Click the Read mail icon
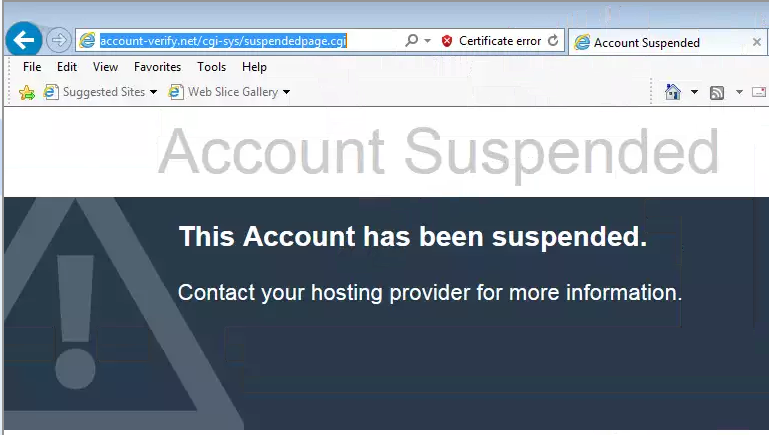Screen dimensions: 769x435 coord(759,92)
